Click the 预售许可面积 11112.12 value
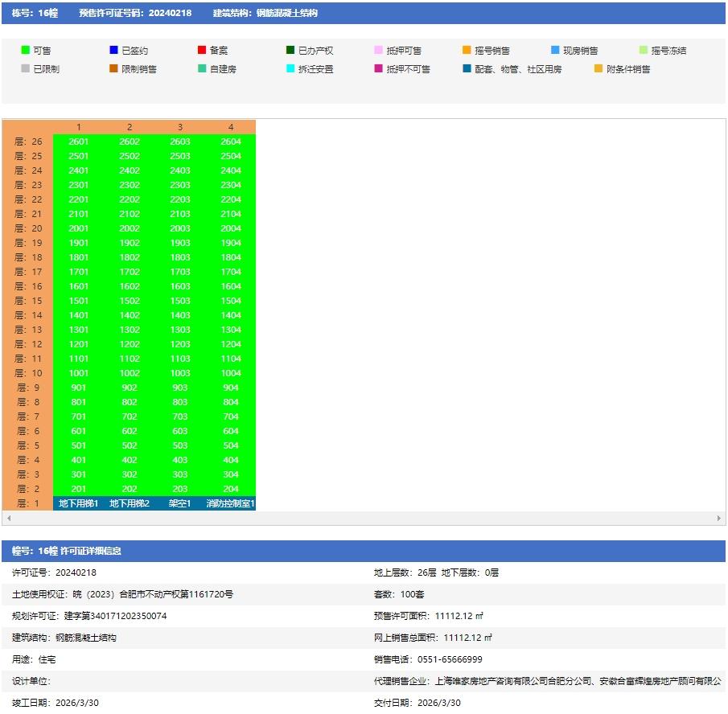 pyautogui.click(x=459, y=616)
